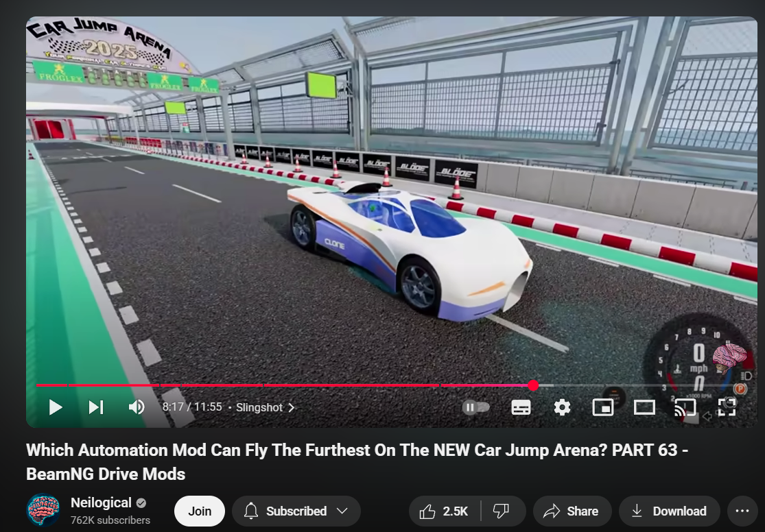Switch to miniplayer mode
The image size is (765, 532).
603,407
